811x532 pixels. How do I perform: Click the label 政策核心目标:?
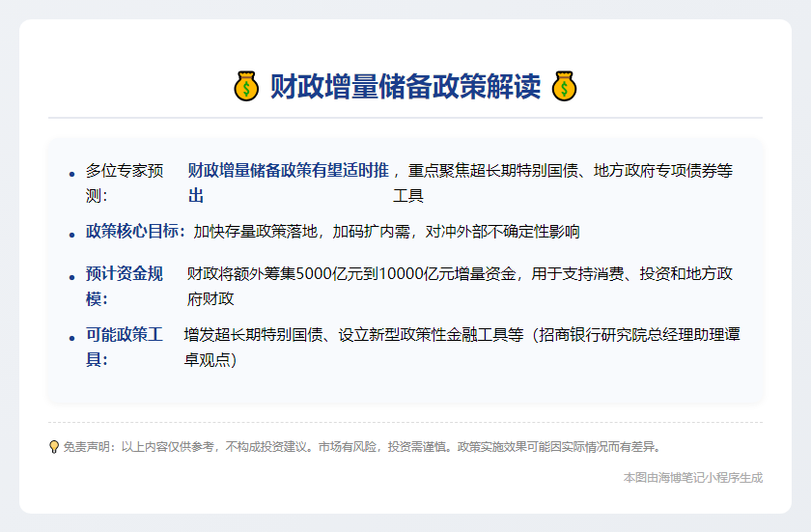tap(135, 231)
